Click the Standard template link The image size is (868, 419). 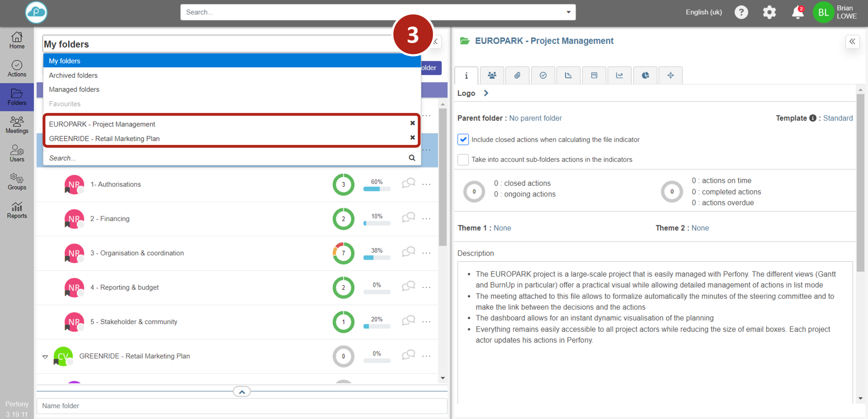pyautogui.click(x=837, y=118)
